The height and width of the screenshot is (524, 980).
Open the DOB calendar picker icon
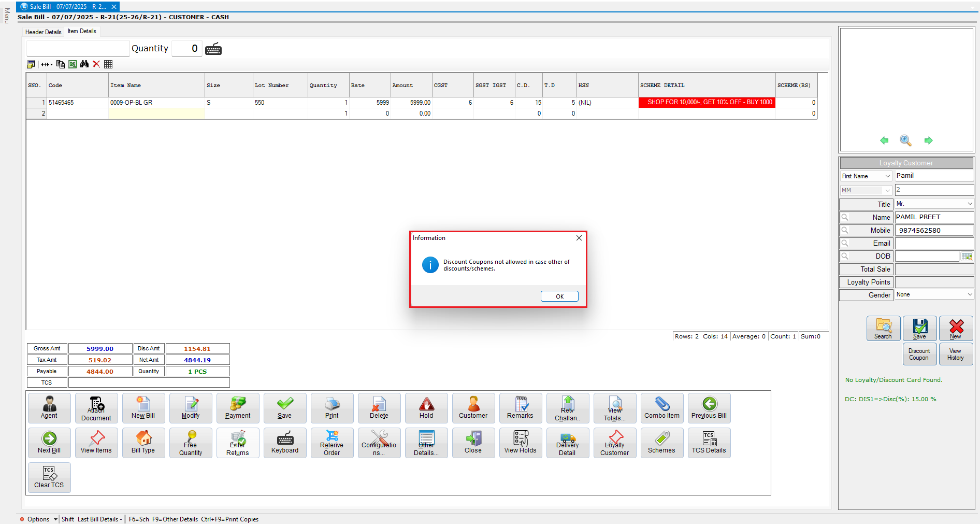(967, 257)
